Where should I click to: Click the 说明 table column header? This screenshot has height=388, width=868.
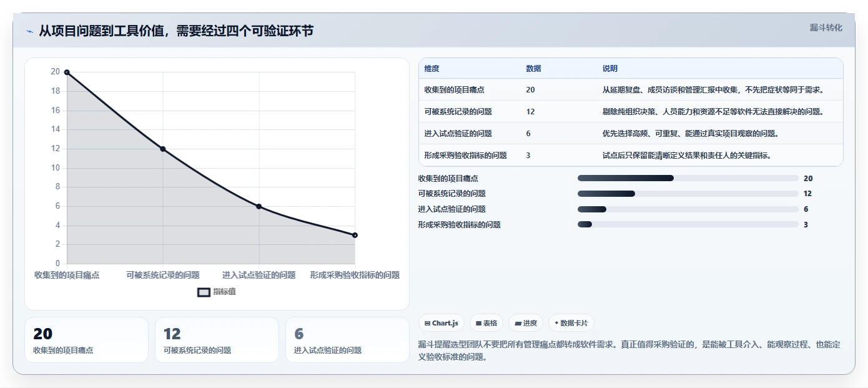tap(610, 69)
